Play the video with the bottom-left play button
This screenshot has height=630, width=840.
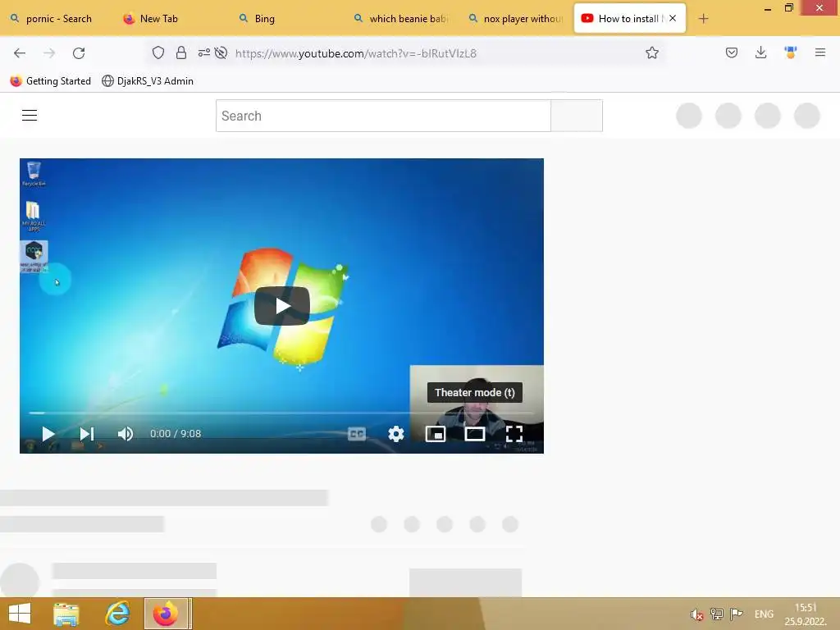point(48,434)
